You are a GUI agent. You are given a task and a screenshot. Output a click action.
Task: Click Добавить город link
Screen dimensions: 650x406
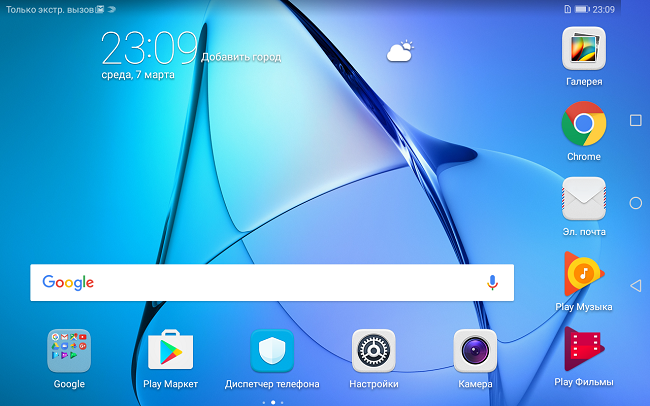(x=241, y=57)
